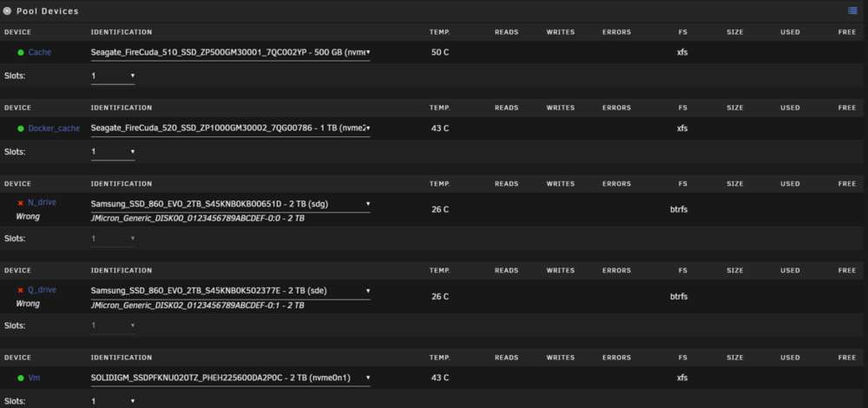The height and width of the screenshot is (408, 868).
Task: Click 26 C temperature for Q_drive
Action: pyautogui.click(x=440, y=297)
